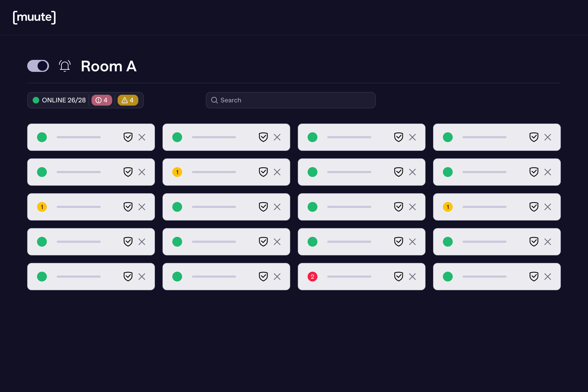Click the alarm bell icon beside Room A
Image resolution: width=588 pixels, height=392 pixels.
[65, 66]
